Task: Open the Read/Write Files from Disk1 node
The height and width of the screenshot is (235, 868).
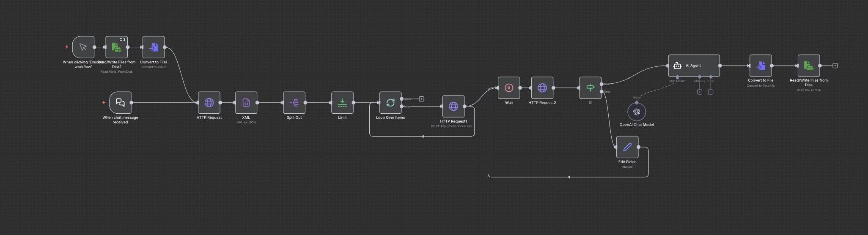Action: (x=116, y=47)
